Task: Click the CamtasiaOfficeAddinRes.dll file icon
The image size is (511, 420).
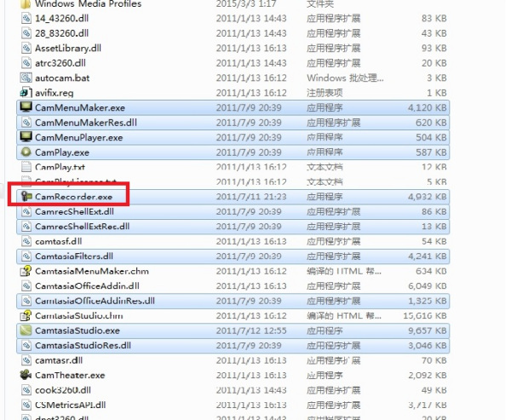Action: [x=26, y=301]
